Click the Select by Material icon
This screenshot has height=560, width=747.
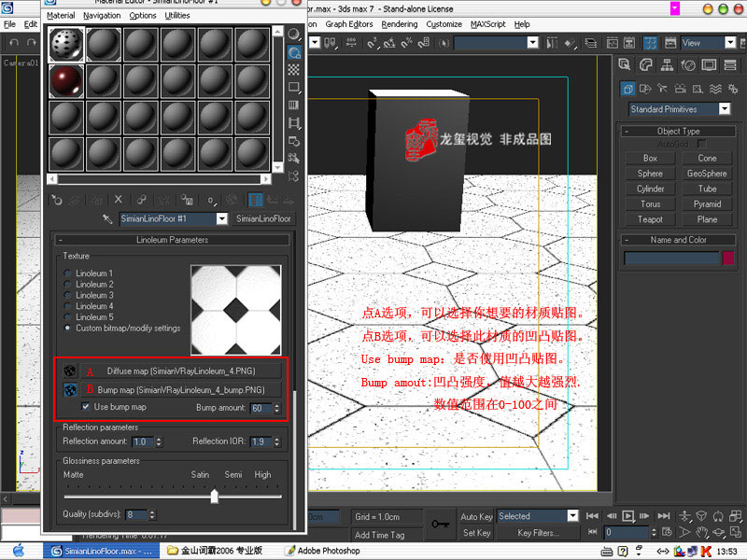[294, 159]
